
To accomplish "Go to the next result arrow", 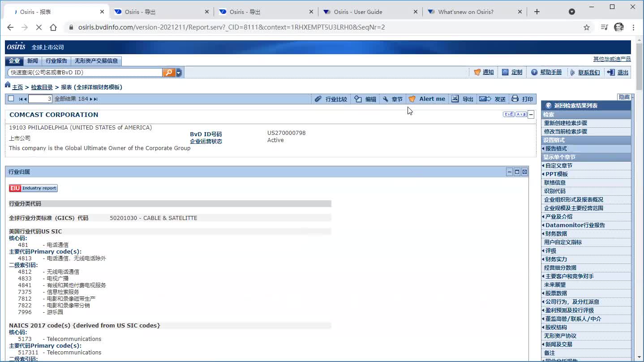I will (91, 99).
